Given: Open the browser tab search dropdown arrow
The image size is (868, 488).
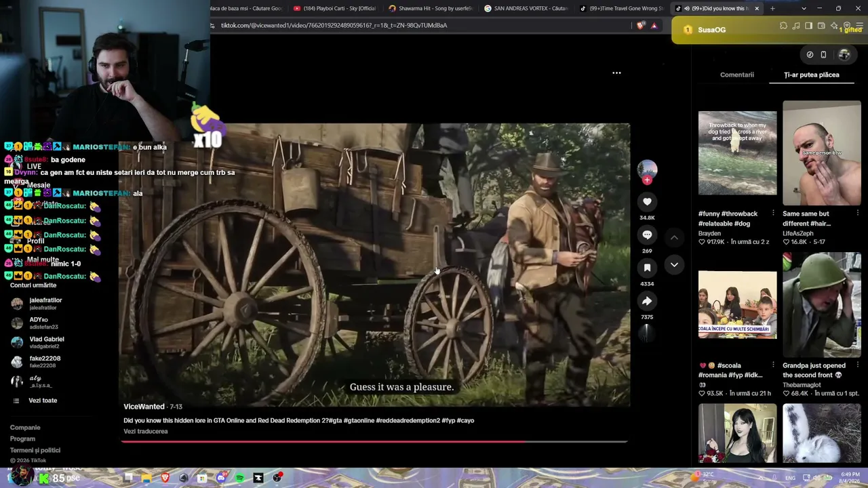Looking at the screenshot, I should [x=804, y=9].
